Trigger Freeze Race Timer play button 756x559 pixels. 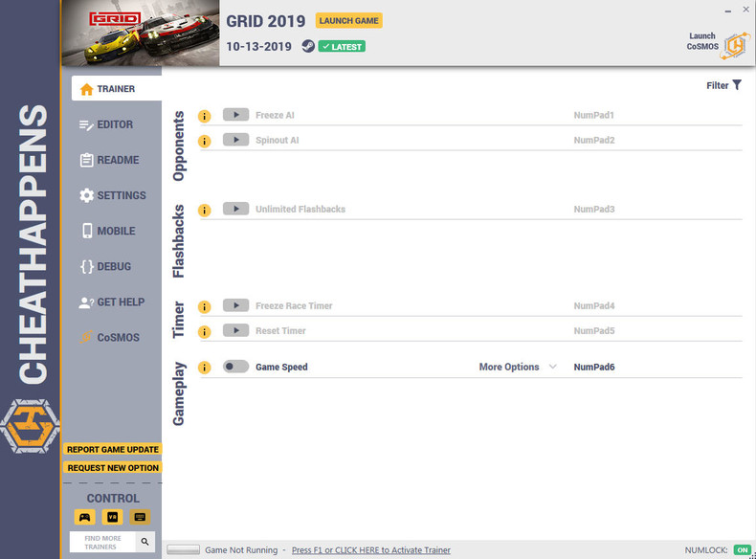[235, 305]
